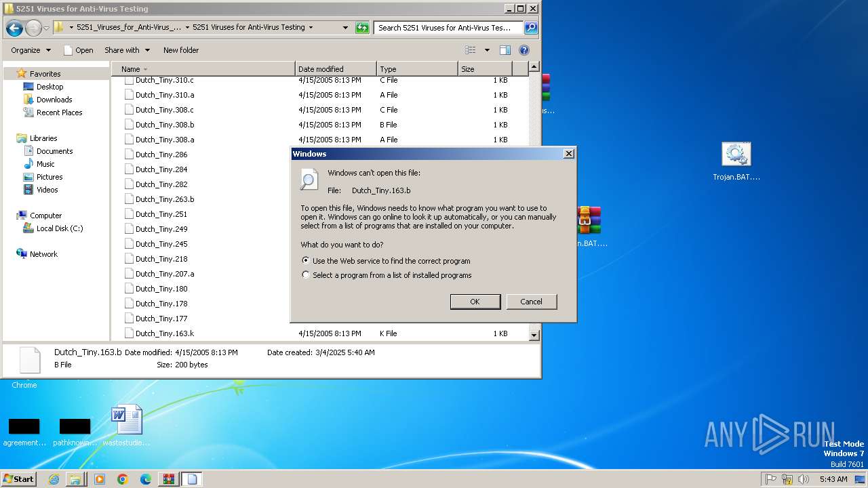Screen dimensions: 868x488
Task: Toggle the preview pane icon
Action: pos(505,50)
